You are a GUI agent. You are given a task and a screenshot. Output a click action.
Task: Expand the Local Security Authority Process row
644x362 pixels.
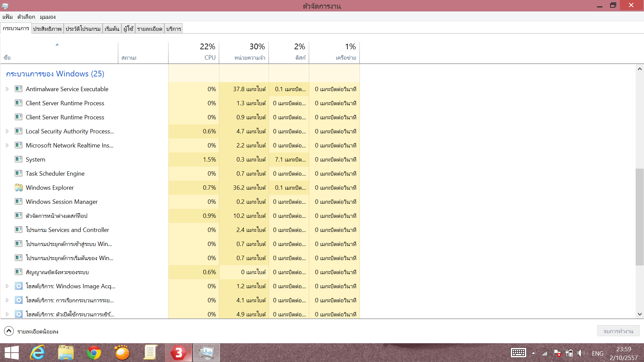pyautogui.click(x=7, y=131)
